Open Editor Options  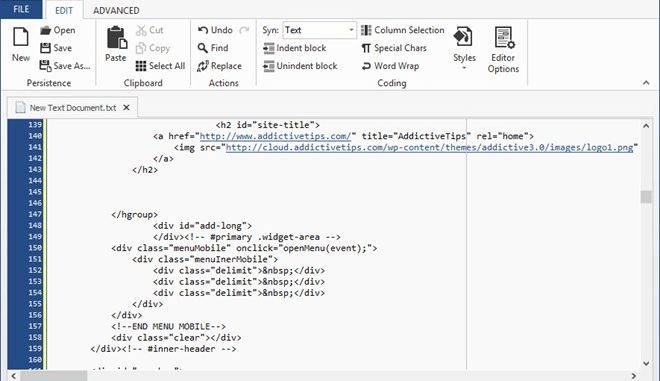(x=503, y=50)
